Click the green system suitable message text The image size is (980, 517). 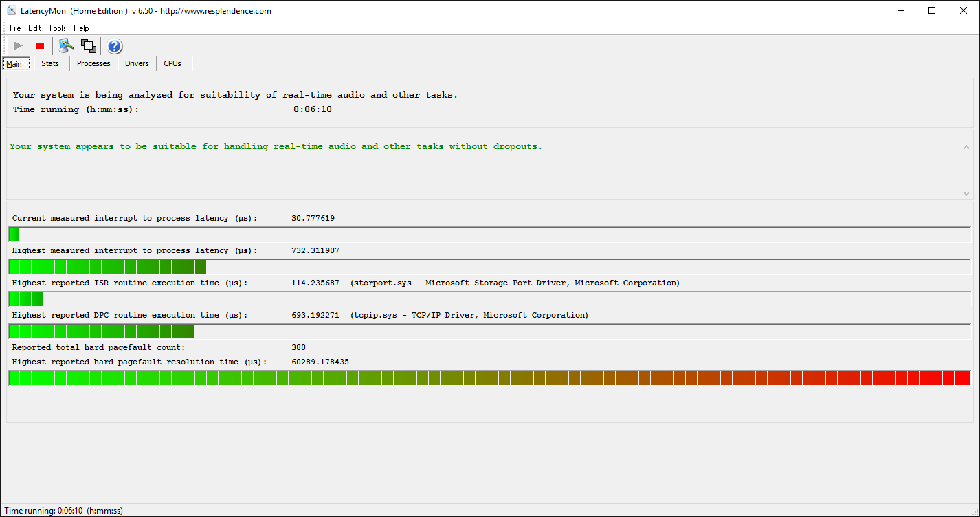(x=276, y=146)
